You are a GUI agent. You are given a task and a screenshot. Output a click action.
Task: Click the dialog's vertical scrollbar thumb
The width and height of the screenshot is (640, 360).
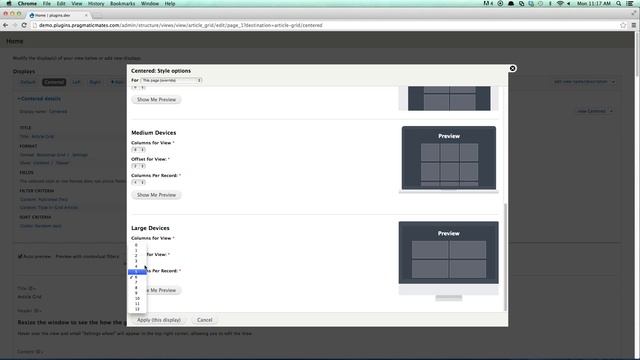pyautogui.click(x=505, y=257)
